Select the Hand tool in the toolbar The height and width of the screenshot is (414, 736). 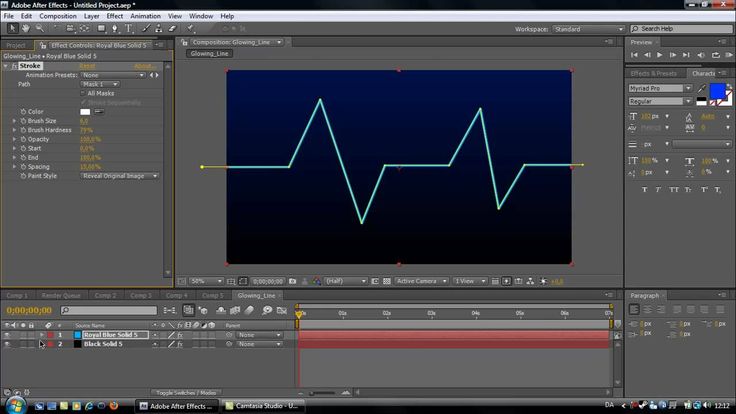pos(25,28)
